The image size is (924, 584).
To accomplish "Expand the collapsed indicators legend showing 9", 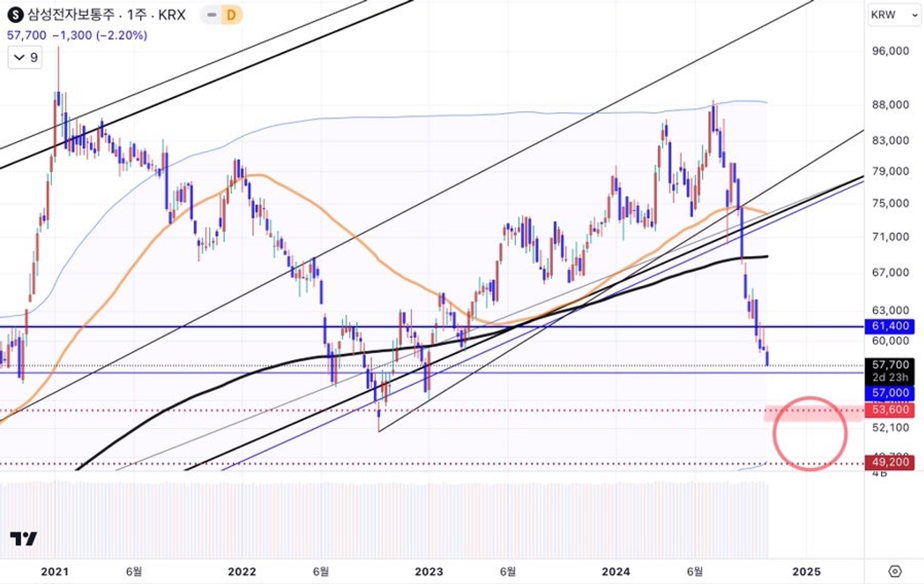I will [x=24, y=57].
